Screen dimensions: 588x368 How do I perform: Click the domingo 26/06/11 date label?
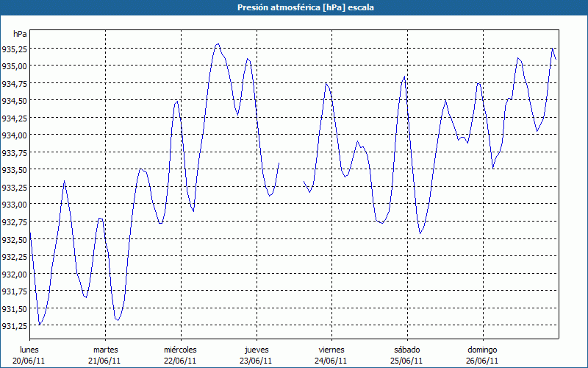point(482,355)
